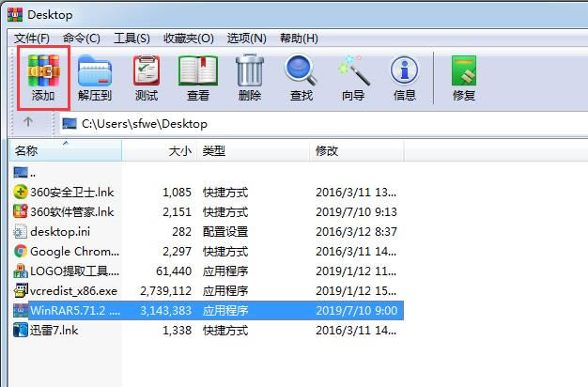Open the 命令(C) menu
Viewport: 588px width, 387px height.
82,39
